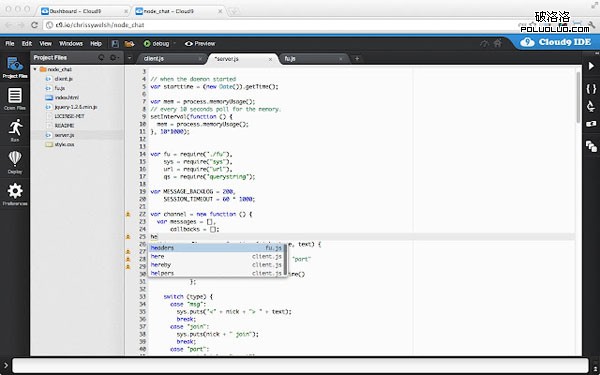The image size is (600, 375).
Task: Close the fu.js editor tab
Action: coord(341,59)
